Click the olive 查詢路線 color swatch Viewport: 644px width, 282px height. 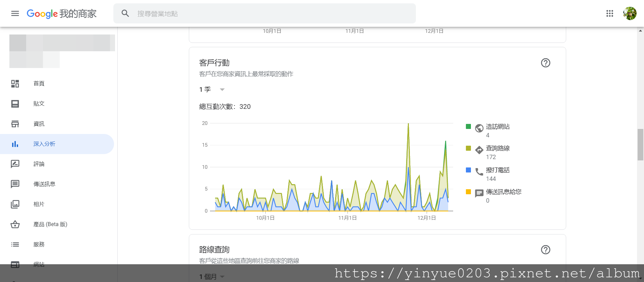tap(469, 148)
